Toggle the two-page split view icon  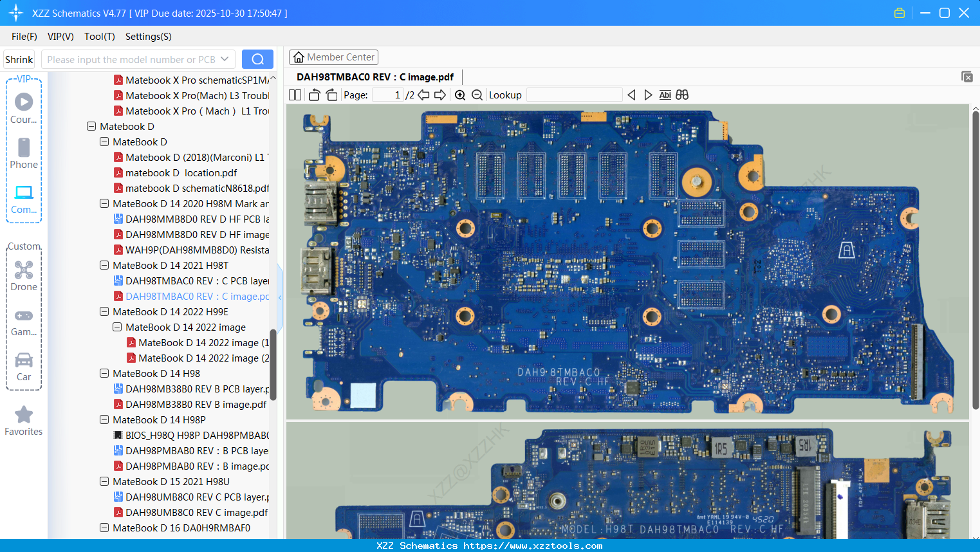point(295,95)
